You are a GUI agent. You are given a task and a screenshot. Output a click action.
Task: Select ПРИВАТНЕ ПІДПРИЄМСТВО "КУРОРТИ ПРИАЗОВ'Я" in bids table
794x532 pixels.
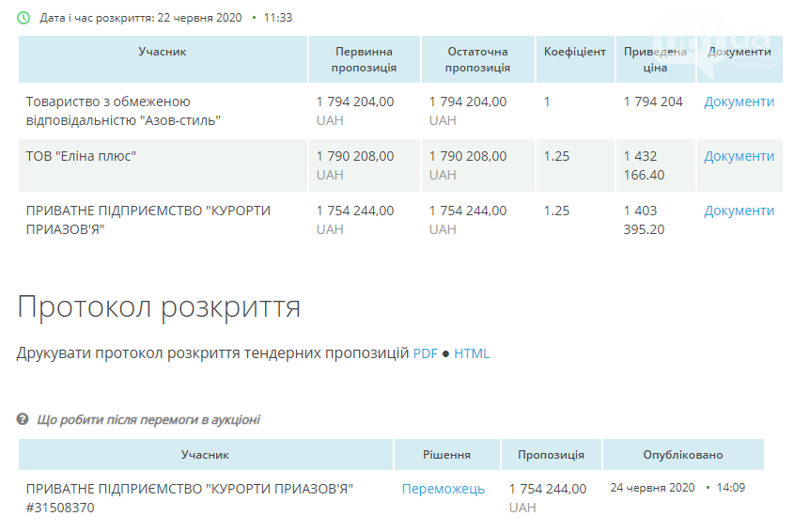click(148, 220)
